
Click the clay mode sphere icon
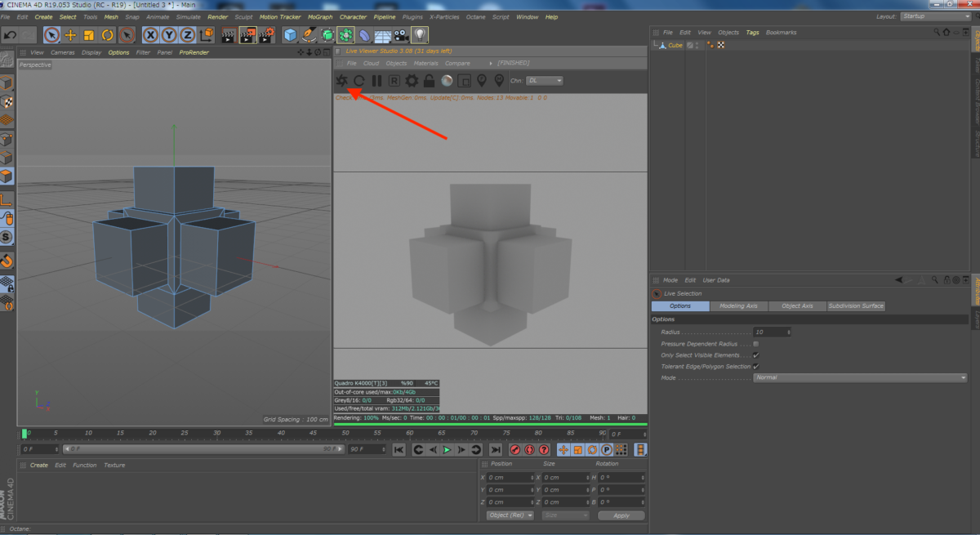tap(447, 81)
